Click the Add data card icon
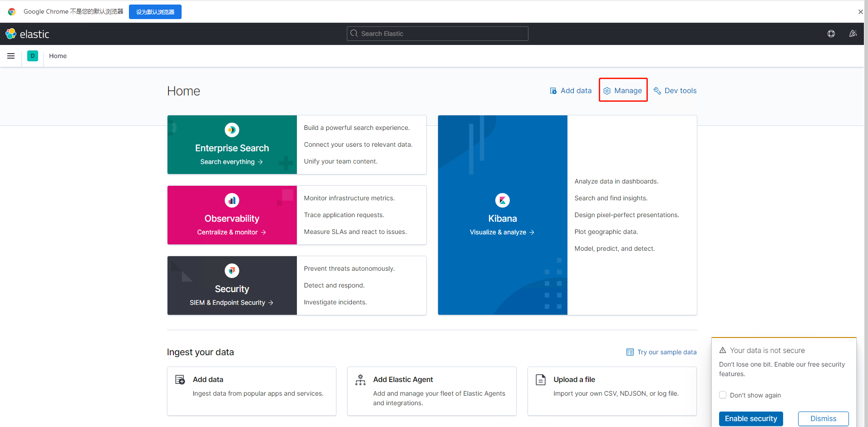 [x=180, y=380]
